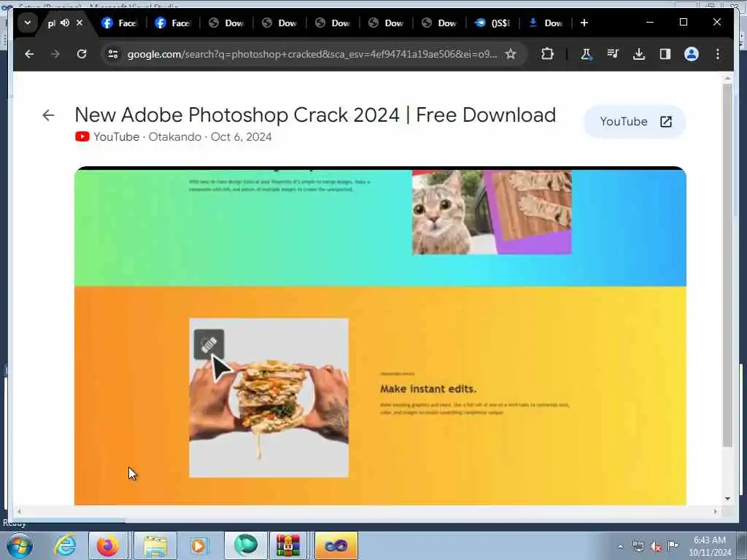View site information icon in address bar
The height and width of the screenshot is (560, 747).
(113, 54)
